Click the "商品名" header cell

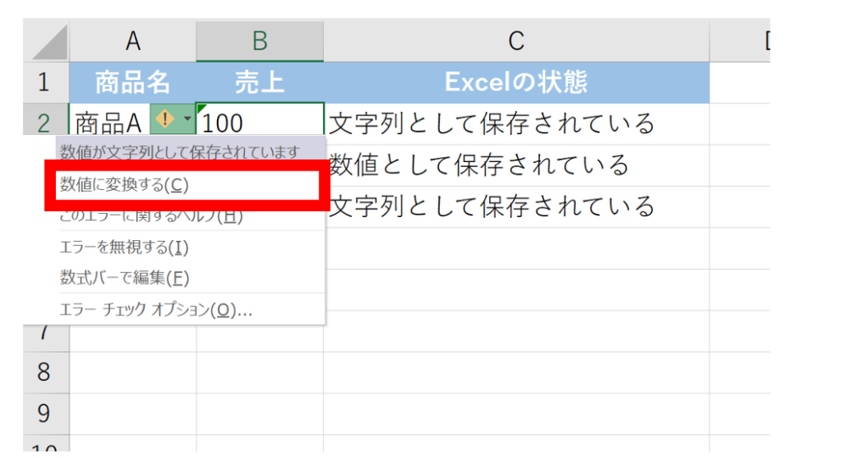[132, 82]
